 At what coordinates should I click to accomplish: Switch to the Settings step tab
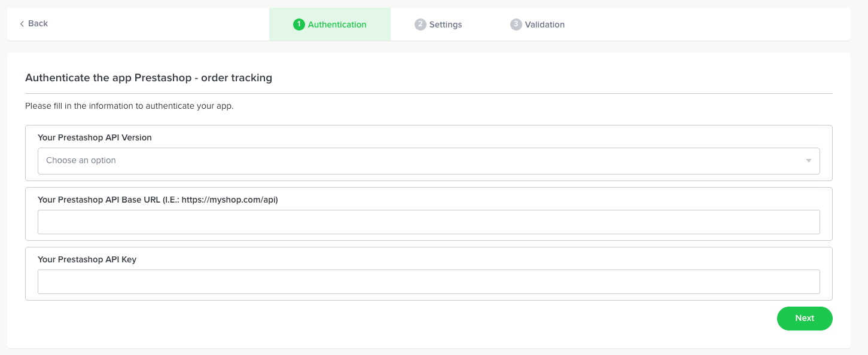[446, 25]
